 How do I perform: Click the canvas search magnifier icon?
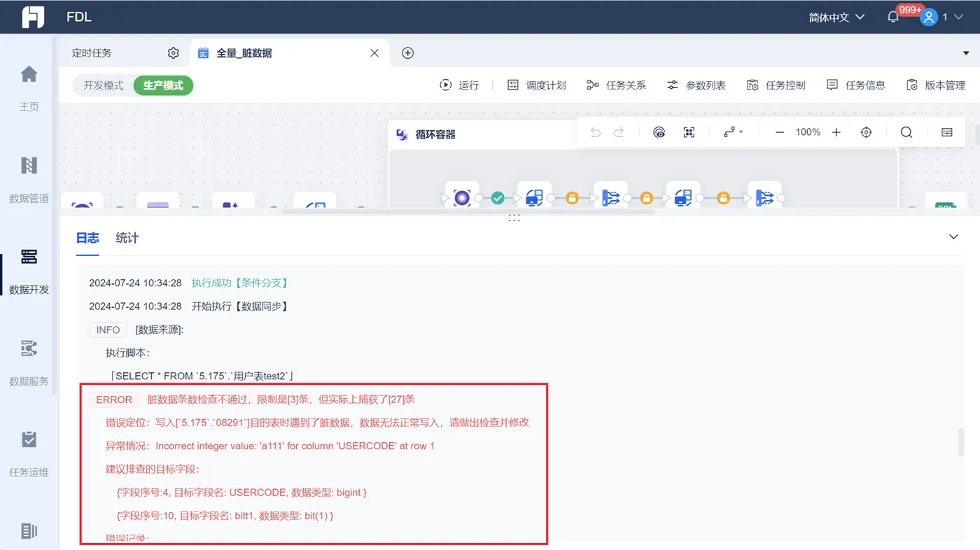tap(906, 132)
